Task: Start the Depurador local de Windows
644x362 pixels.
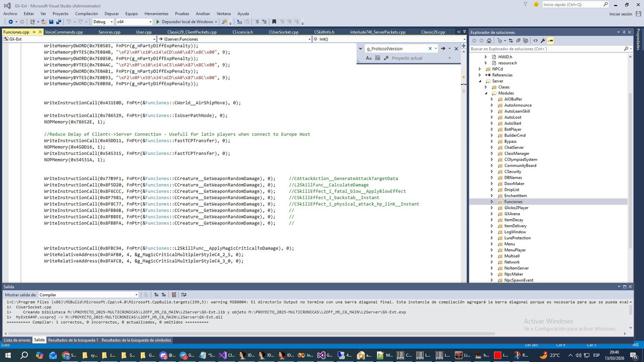Action: pyautogui.click(x=184, y=22)
